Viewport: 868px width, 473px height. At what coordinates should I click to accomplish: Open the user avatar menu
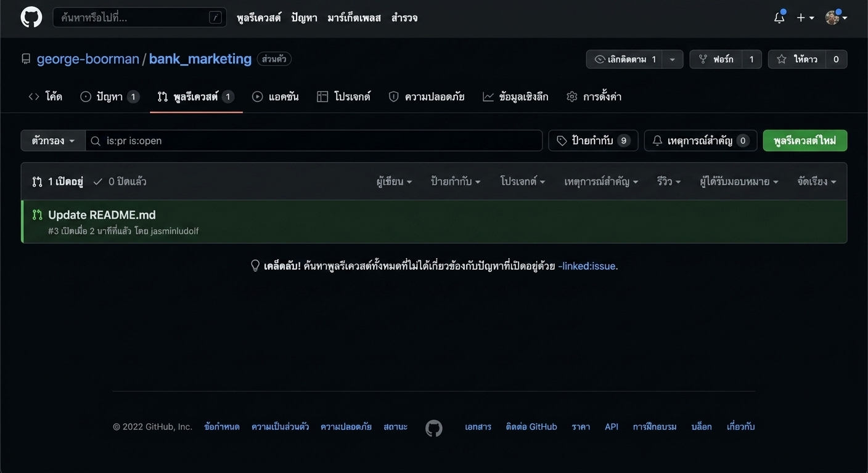click(836, 18)
